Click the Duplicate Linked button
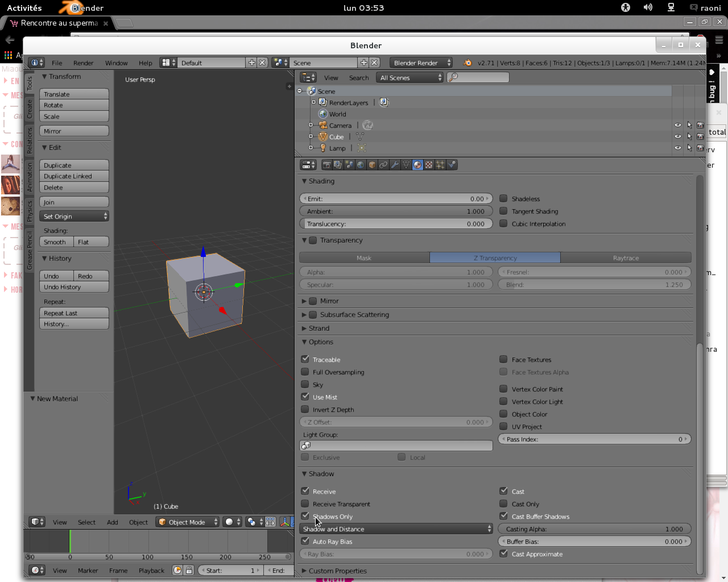 click(x=74, y=176)
